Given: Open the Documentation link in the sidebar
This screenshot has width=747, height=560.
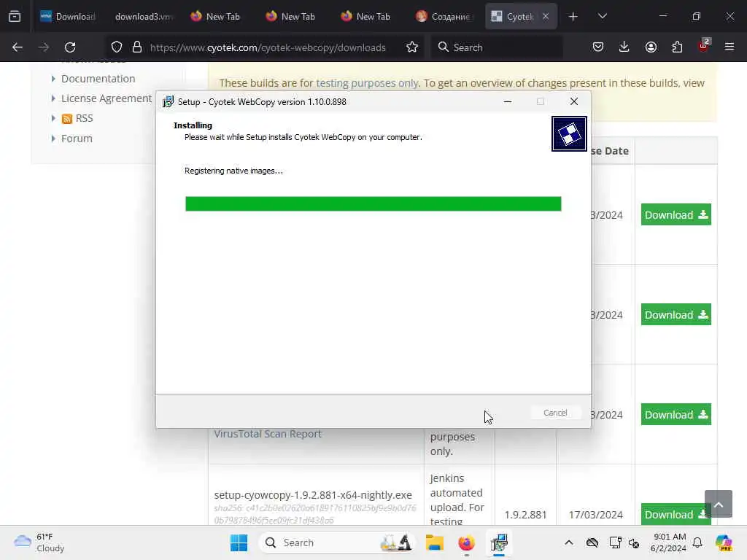Looking at the screenshot, I should 98,79.
